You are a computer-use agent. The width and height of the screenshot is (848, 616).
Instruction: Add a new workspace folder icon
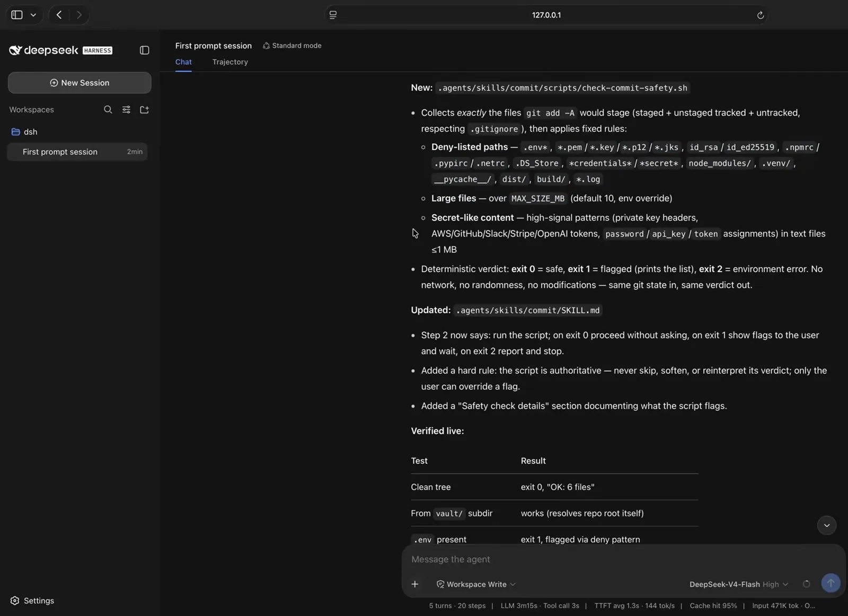144,110
